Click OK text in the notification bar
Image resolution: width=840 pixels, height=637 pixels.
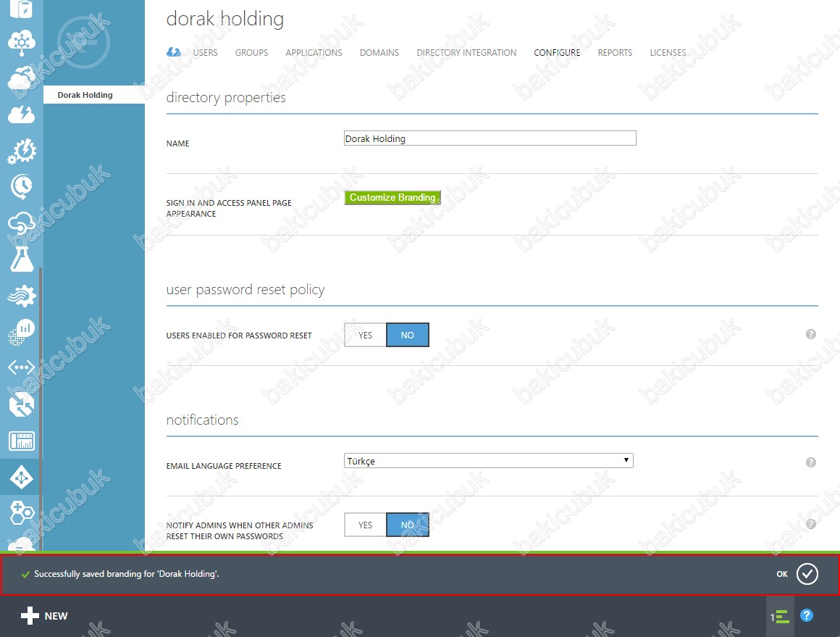(x=782, y=574)
